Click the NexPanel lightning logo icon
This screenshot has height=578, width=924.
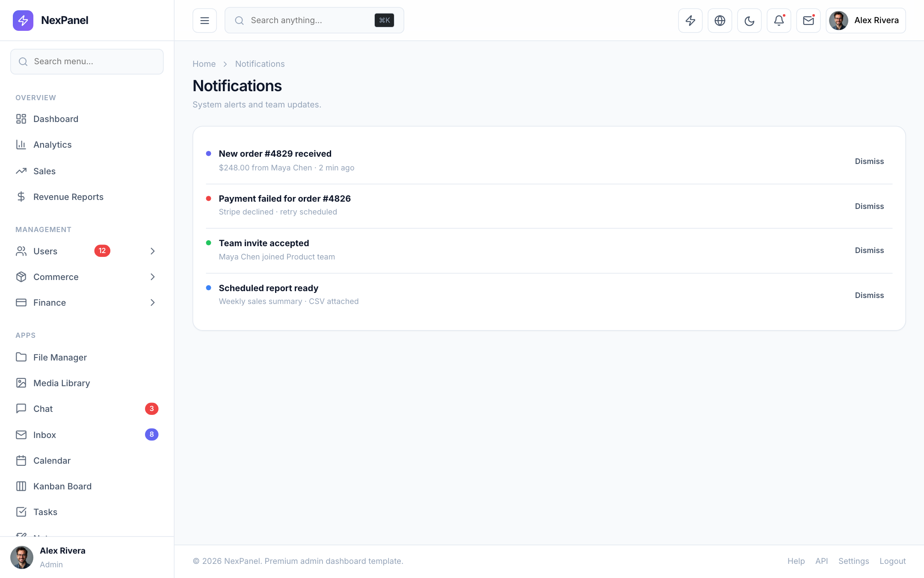pyautogui.click(x=23, y=20)
